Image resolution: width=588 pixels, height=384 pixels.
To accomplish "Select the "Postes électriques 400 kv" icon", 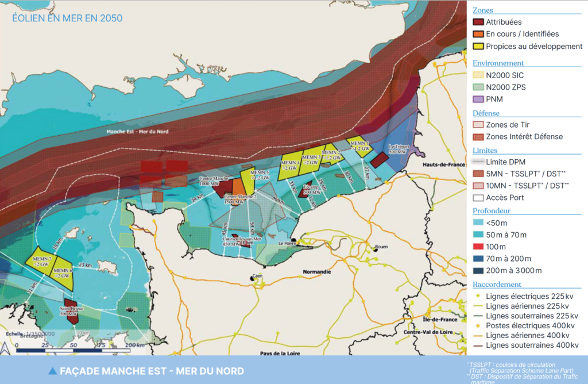I will (x=477, y=327).
